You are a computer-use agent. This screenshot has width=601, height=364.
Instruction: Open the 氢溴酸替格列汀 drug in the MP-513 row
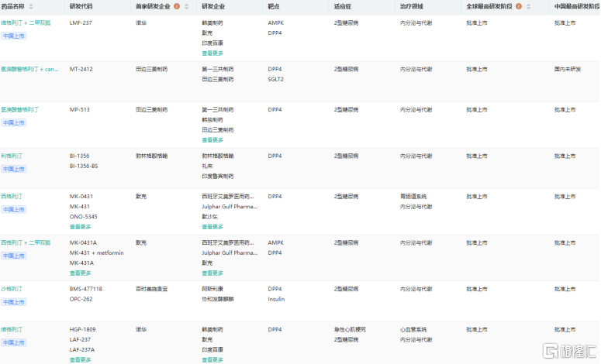click(19, 110)
